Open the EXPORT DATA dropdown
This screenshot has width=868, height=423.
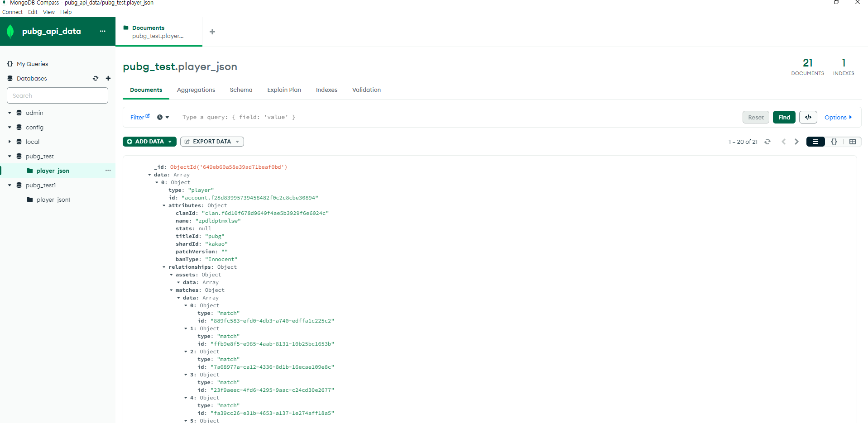click(x=212, y=142)
